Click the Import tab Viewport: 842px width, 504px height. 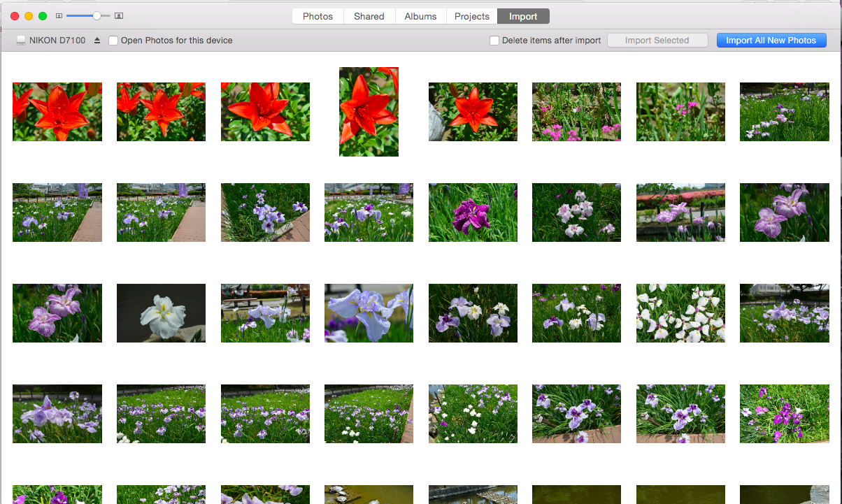pyautogui.click(x=523, y=16)
